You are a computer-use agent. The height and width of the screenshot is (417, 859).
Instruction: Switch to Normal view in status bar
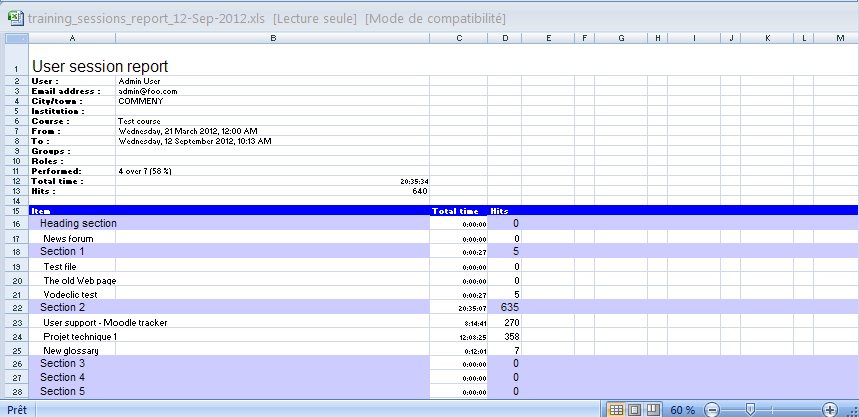(616, 410)
